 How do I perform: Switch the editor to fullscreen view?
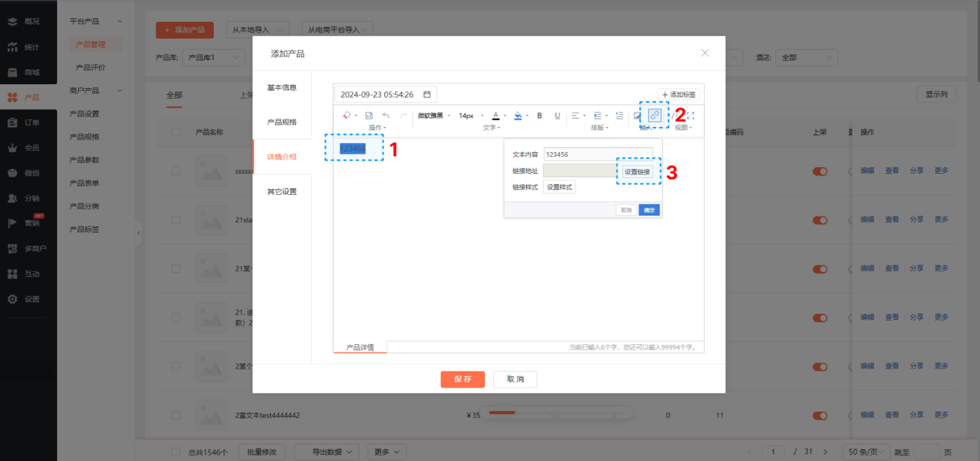pyautogui.click(x=691, y=115)
